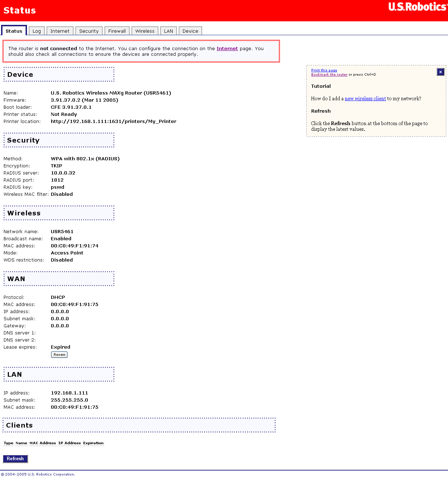Click the Clients MAC Address column header
The width and height of the screenshot is (448, 478).
[x=43, y=443]
